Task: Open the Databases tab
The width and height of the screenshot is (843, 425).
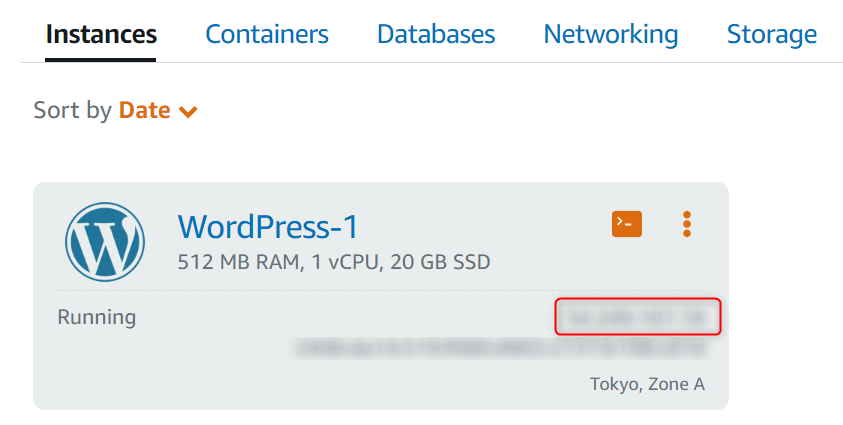Action: coord(436,34)
